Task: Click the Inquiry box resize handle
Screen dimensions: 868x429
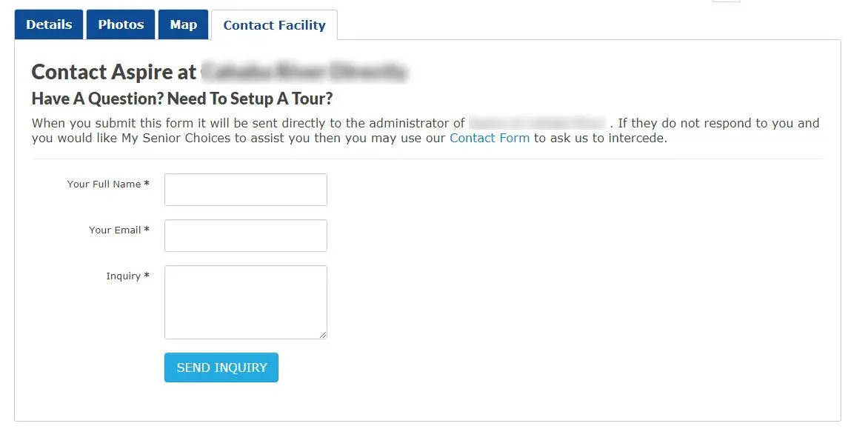Action: (x=323, y=335)
